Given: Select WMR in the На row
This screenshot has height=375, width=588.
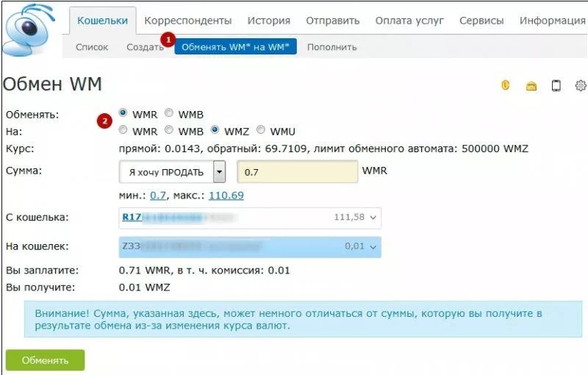Looking at the screenshot, I should (123, 129).
